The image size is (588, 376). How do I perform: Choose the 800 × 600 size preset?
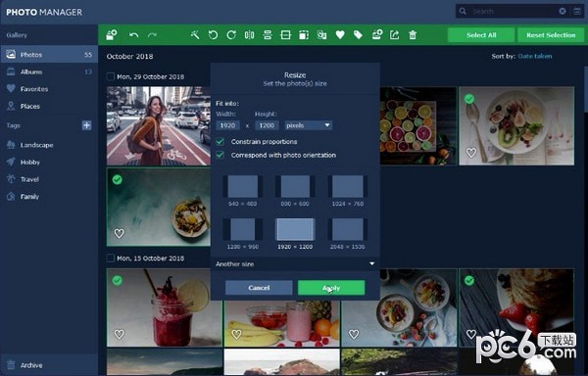point(295,191)
